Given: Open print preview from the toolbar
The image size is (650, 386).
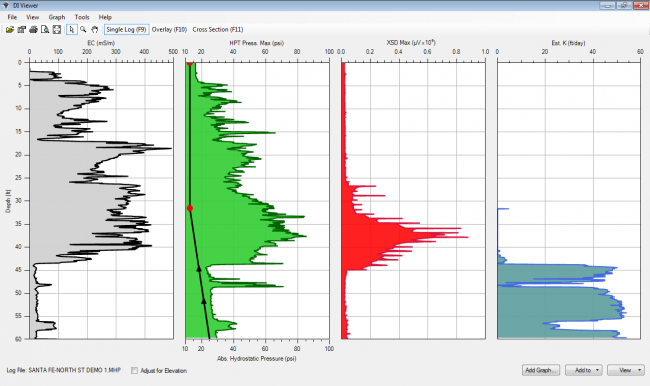Looking at the screenshot, I should coord(45,29).
